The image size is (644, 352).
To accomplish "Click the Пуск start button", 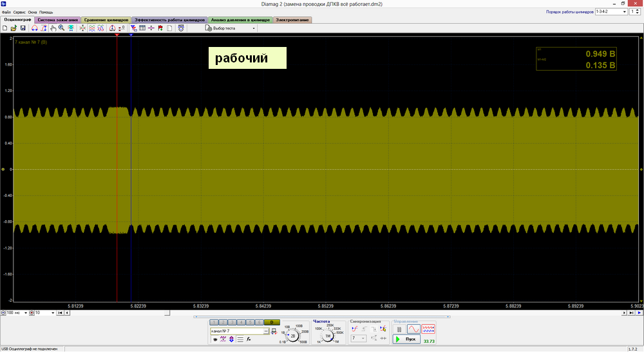I will coord(406,339).
